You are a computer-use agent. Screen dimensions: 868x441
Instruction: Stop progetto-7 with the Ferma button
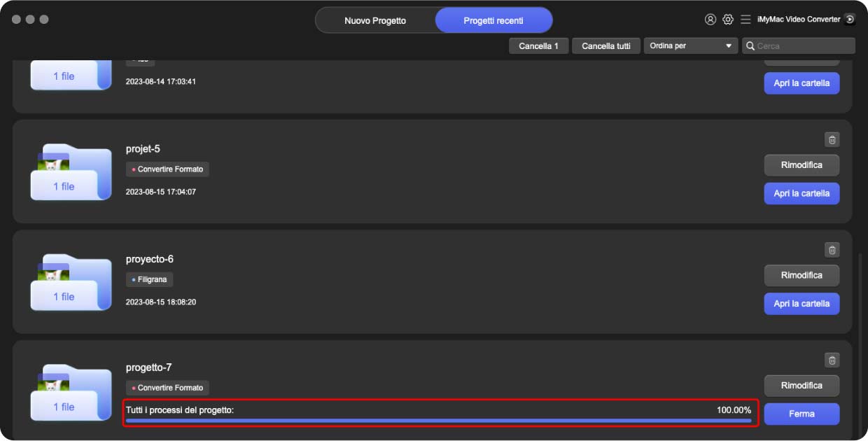(801, 414)
